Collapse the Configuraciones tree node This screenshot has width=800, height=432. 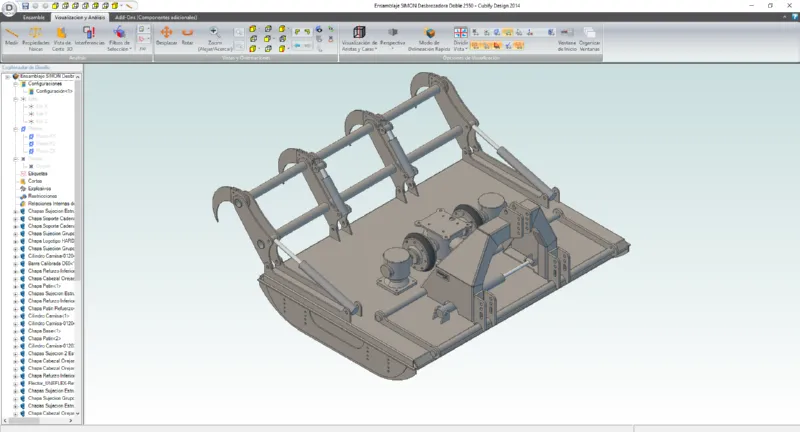[15, 83]
